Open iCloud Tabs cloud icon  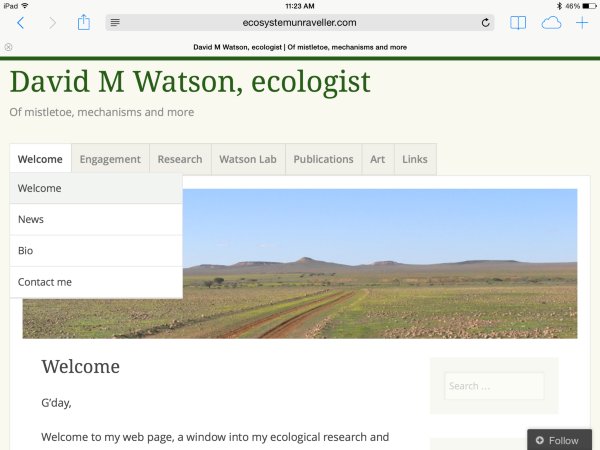point(551,23)
